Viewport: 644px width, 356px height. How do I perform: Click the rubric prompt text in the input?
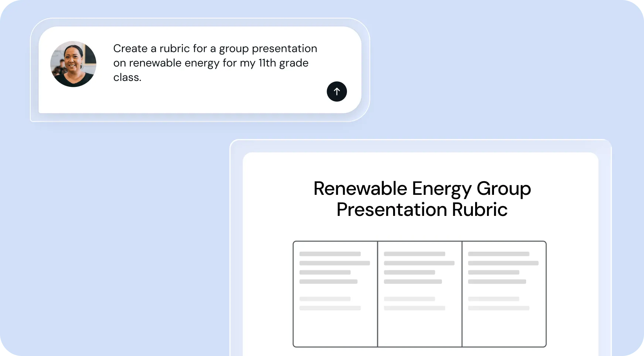point(215,63)
